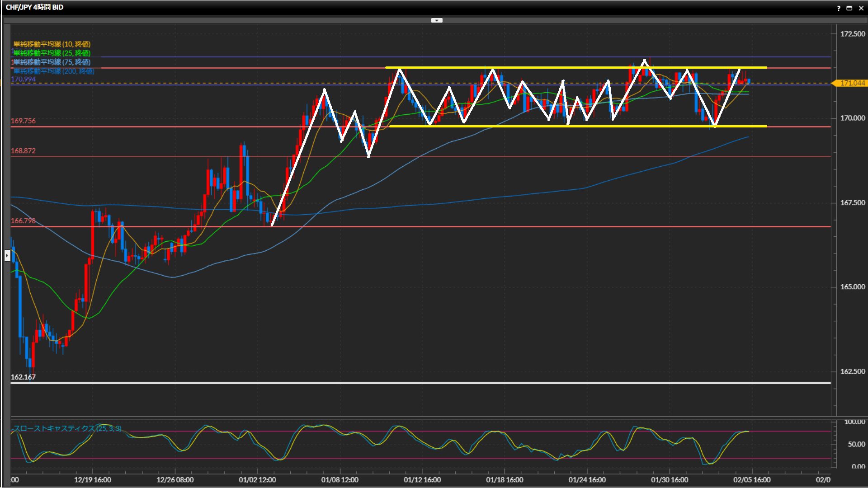Screen dimensions: 868x488
Task: Click the 01/18 16:00 time axis marker
Action: point(505,480)
